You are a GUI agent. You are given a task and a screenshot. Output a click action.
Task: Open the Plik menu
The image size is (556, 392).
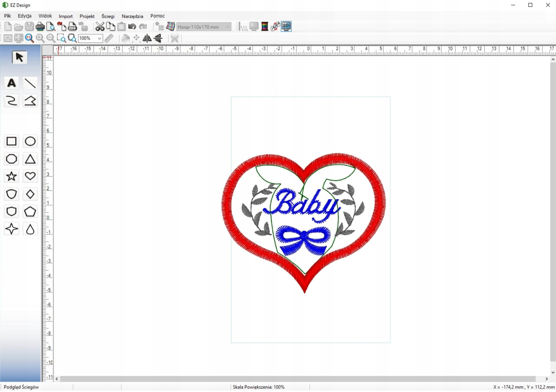(8, 16)
